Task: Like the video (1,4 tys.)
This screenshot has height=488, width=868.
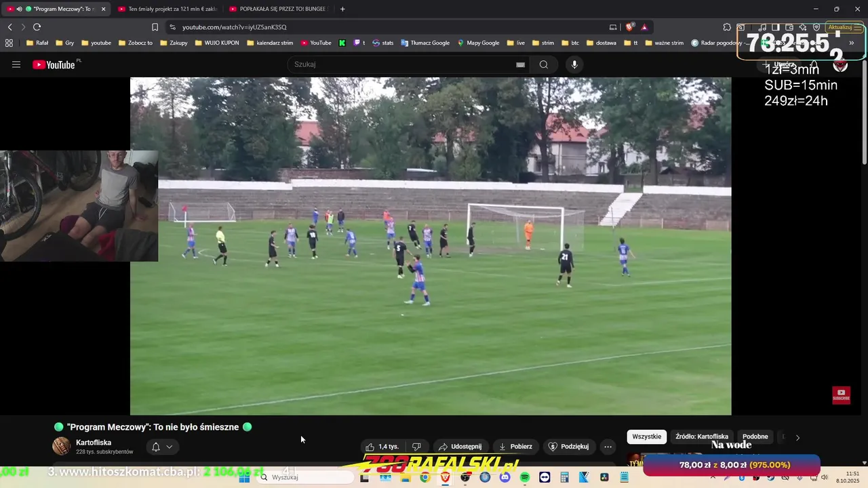Action: pos(382,447)
